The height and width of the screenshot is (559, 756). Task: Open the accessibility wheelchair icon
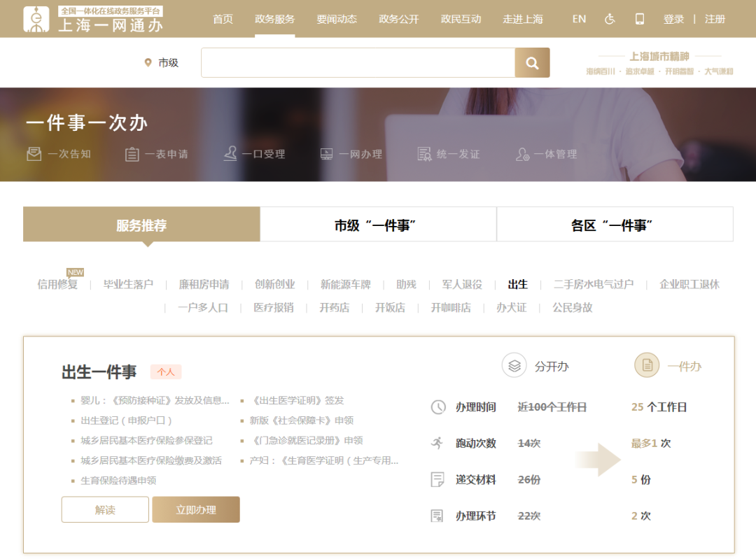[610, 19]
